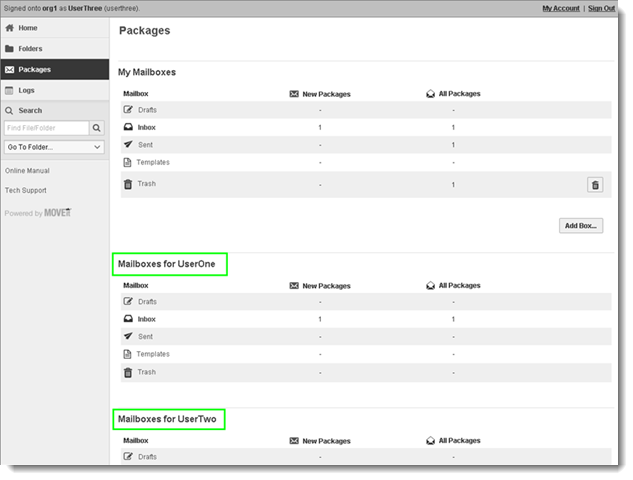Click the My Account link
Viewport: 633px width, 480px height.
(x=560, y=8)
